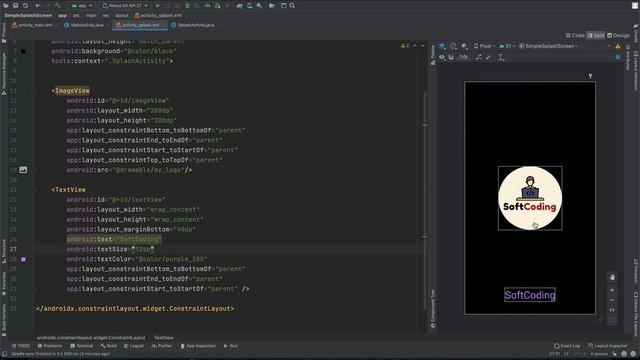640x360 pixels.
Task: Close the activity_splash.xml tab
Action: pos(164,25)
